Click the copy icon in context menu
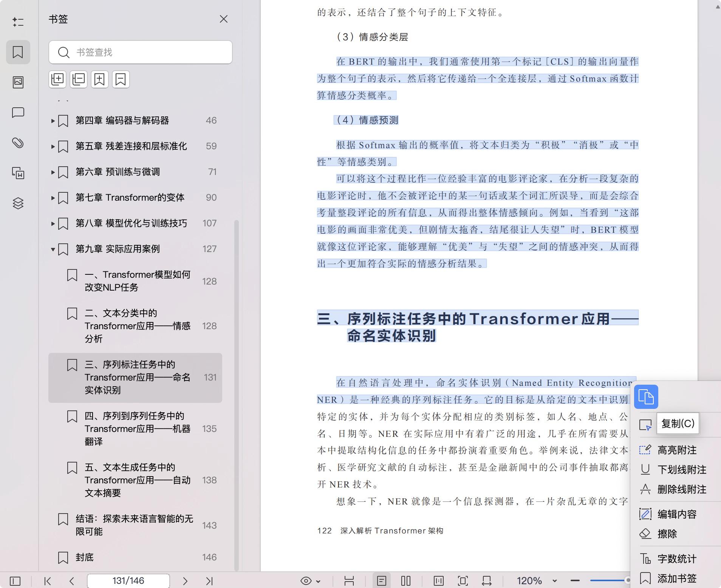 coord(646,397)
